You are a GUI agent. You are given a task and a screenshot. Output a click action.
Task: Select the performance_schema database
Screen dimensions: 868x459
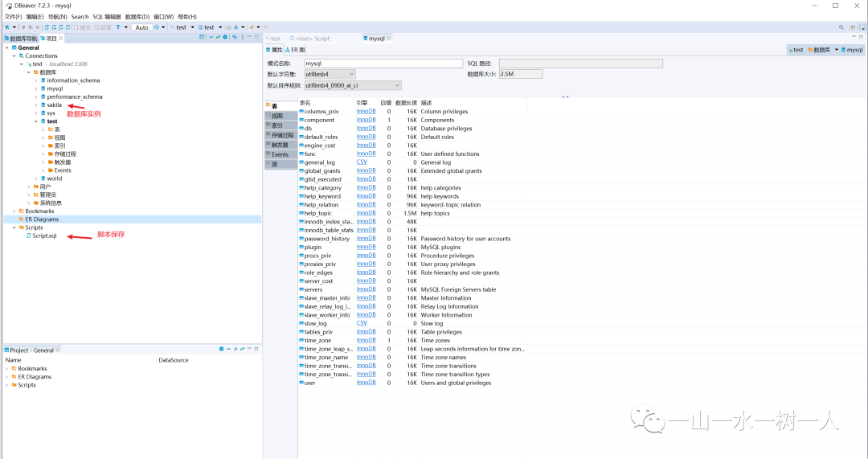74,97
